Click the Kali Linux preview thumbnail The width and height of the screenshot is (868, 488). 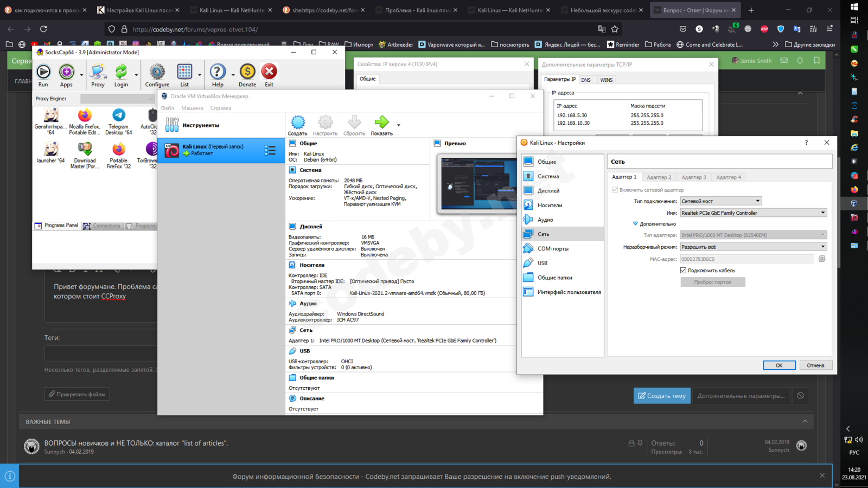[x=477, y=183]
